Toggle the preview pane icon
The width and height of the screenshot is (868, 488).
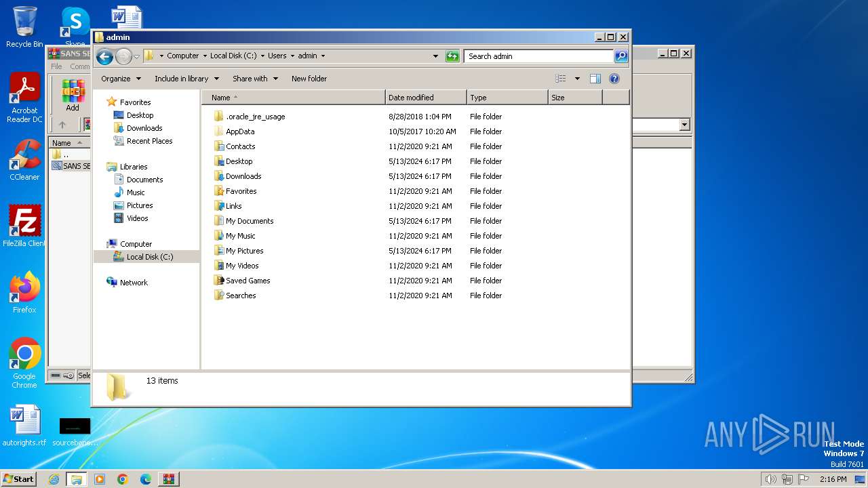[595, 79]
